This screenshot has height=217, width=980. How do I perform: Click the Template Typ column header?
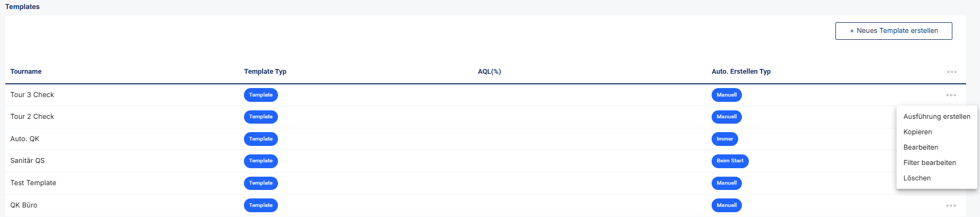(265, 72)
